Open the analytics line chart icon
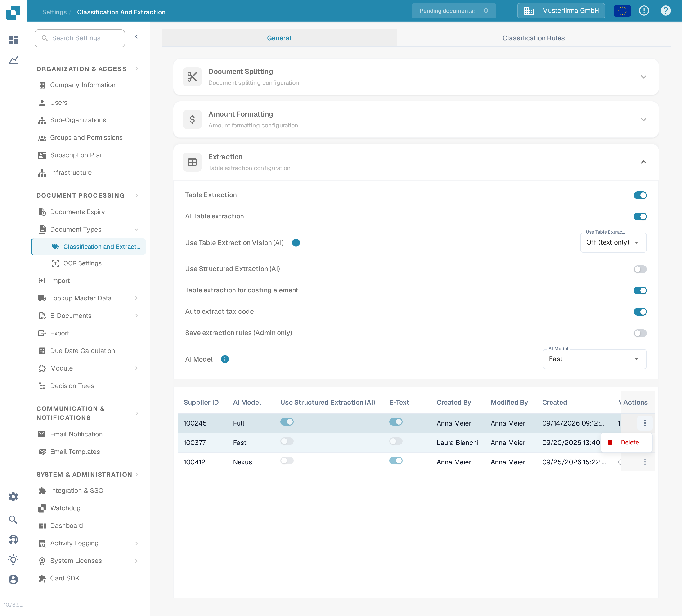This screenshot has height=616, width=682. (x=13, y=60)
